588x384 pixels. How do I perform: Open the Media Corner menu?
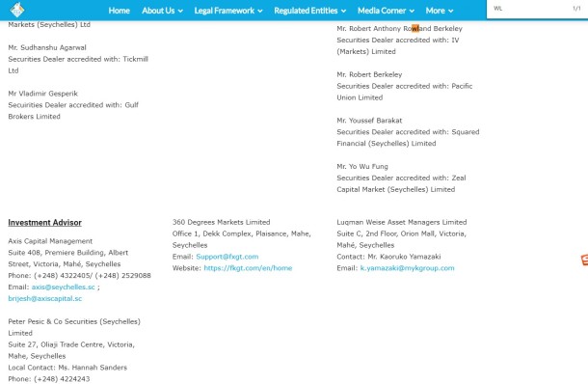click(386, 11)
